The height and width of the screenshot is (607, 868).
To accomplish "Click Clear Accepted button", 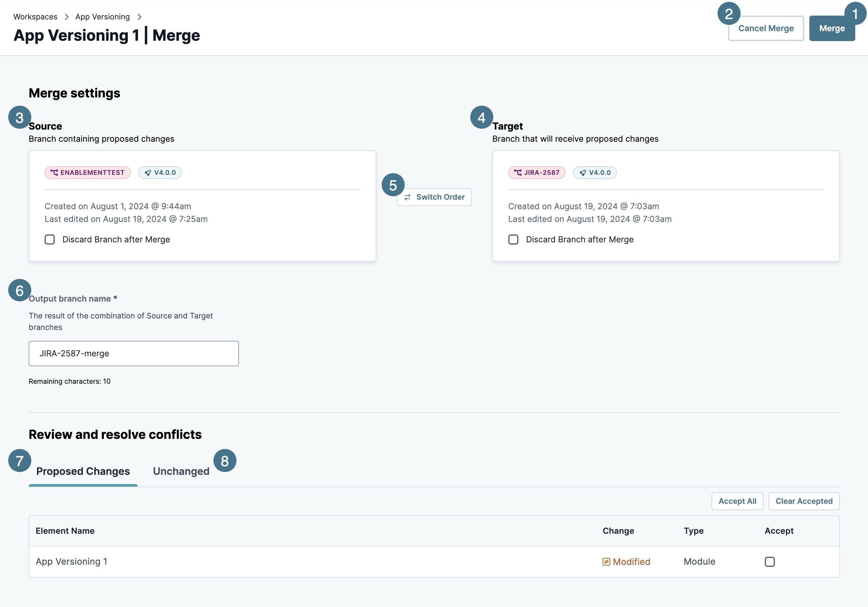I will point(804,501).
